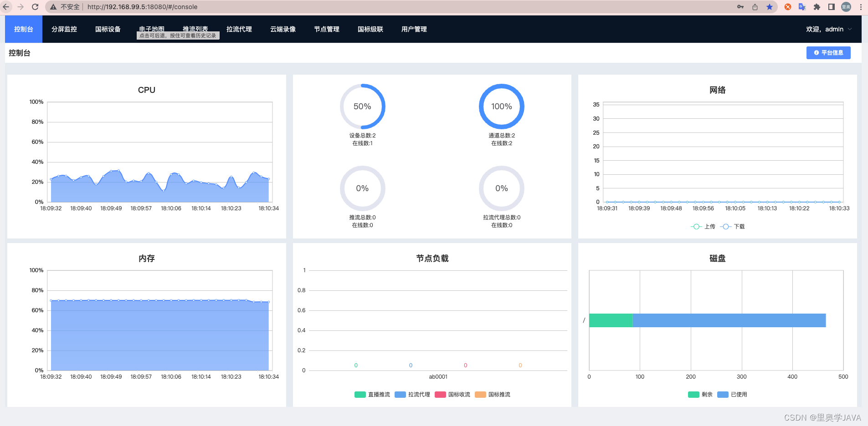Viewport: 868px width, 426px height.
Task: Open the 国标级联 navigation tab
Action: (x=370, y=29)
